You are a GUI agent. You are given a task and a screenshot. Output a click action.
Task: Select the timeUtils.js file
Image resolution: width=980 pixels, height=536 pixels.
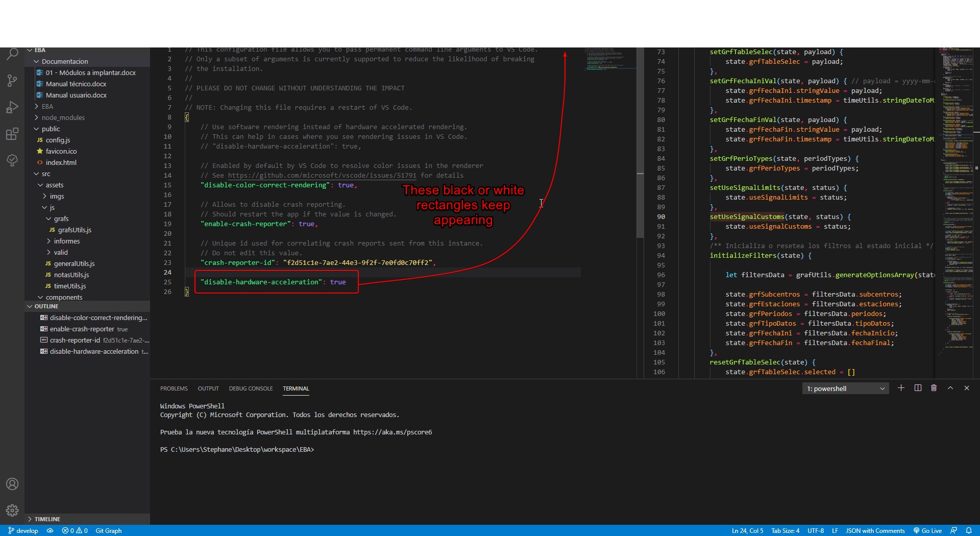pos(70,286)
